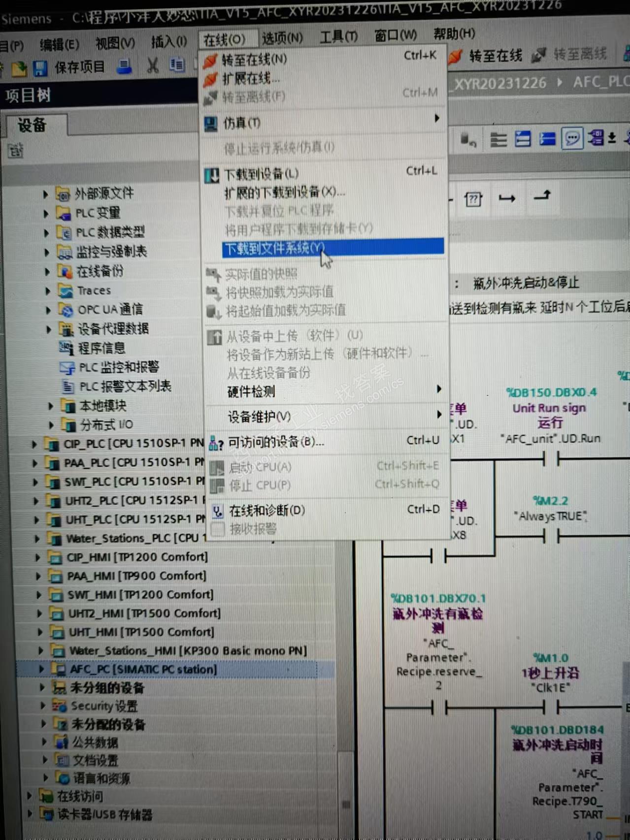Expand the PLC 变量 node
The image size is (630, 840).
click(x=46, y=214)
